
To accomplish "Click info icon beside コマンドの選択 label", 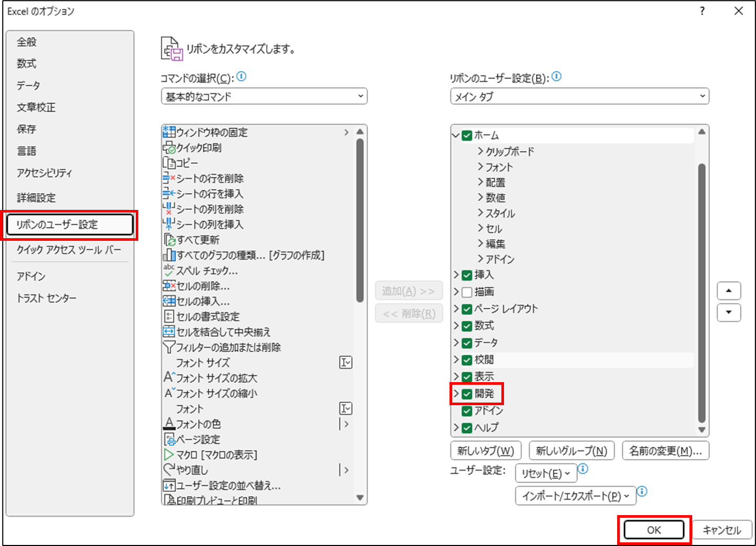I will point(241,77).
